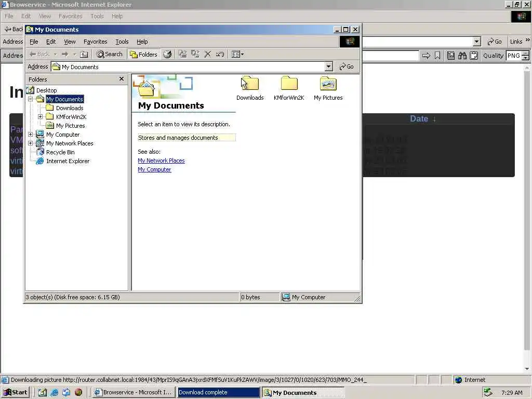Open the Forward history dropdown arrow

pos(74,54)
